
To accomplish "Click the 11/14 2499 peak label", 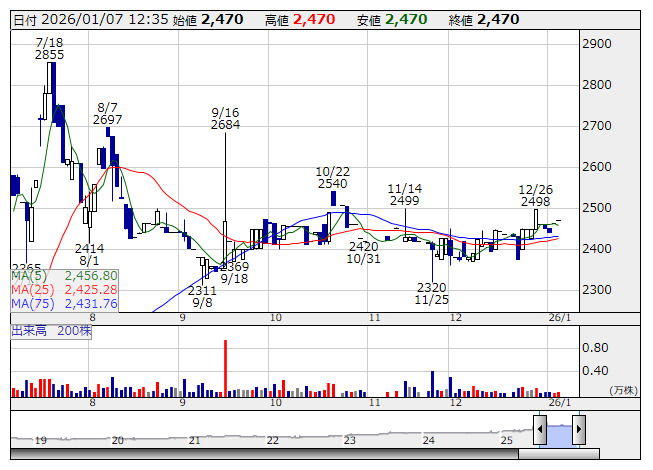I will [404, 195].
